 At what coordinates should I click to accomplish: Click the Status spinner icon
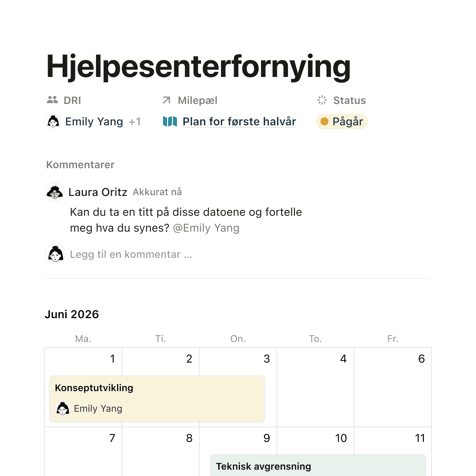(322, 100)
